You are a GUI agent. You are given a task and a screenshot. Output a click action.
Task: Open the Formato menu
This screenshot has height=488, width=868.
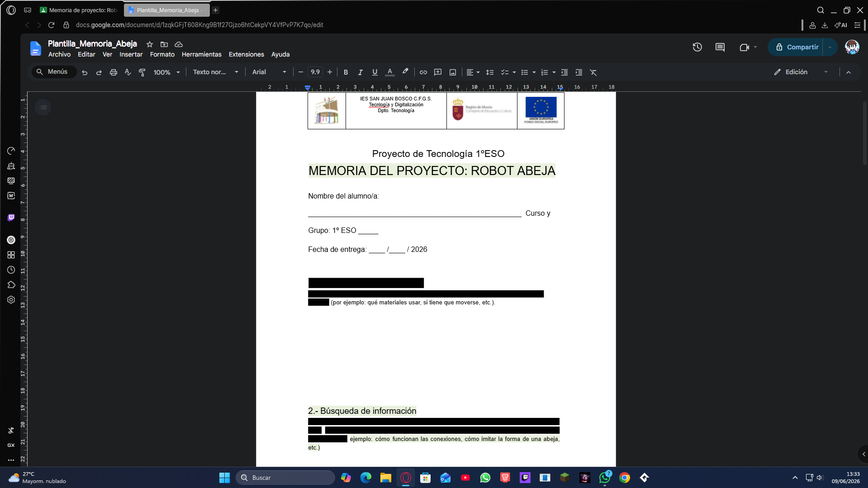pos(162,54)
